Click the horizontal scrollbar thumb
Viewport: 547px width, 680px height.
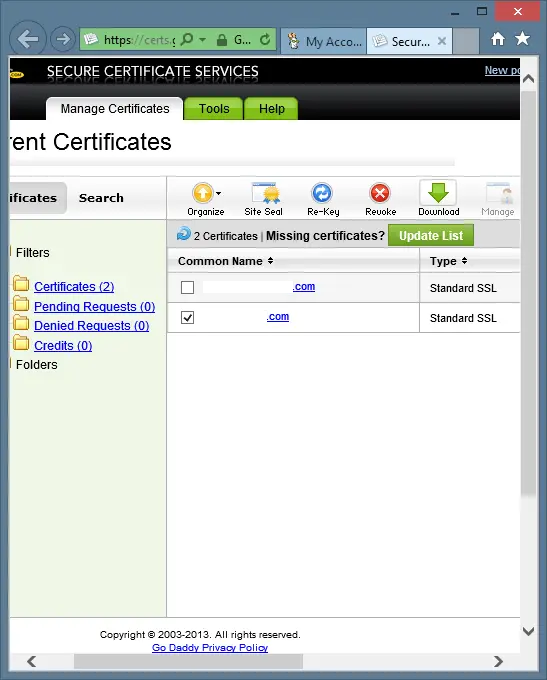point(188,661)
